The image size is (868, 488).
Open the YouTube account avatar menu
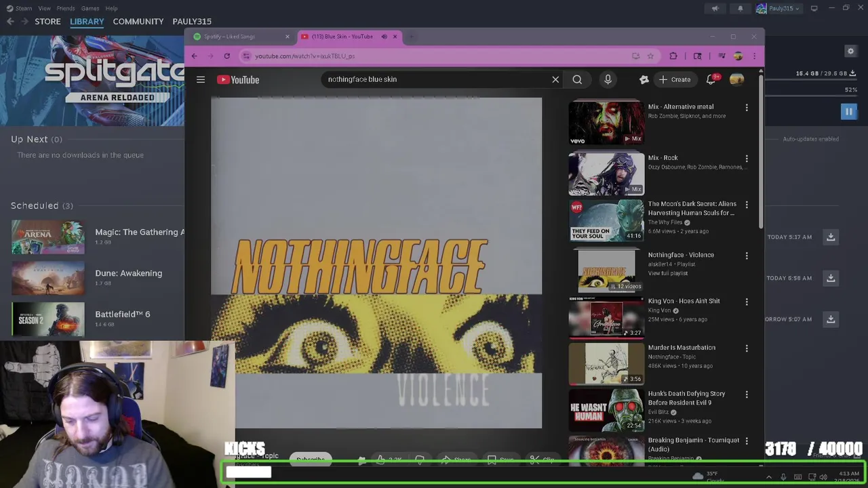[x=736, y=79]
